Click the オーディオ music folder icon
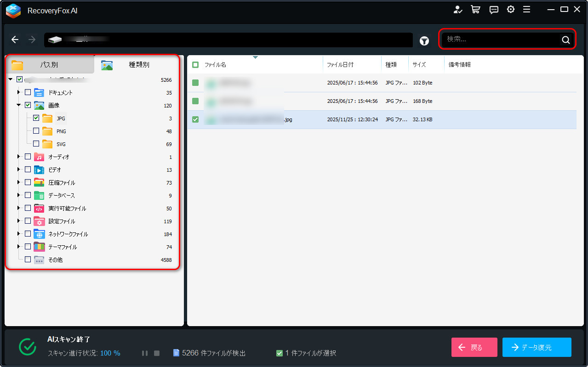The image size is (588, 367). [39, 157]
